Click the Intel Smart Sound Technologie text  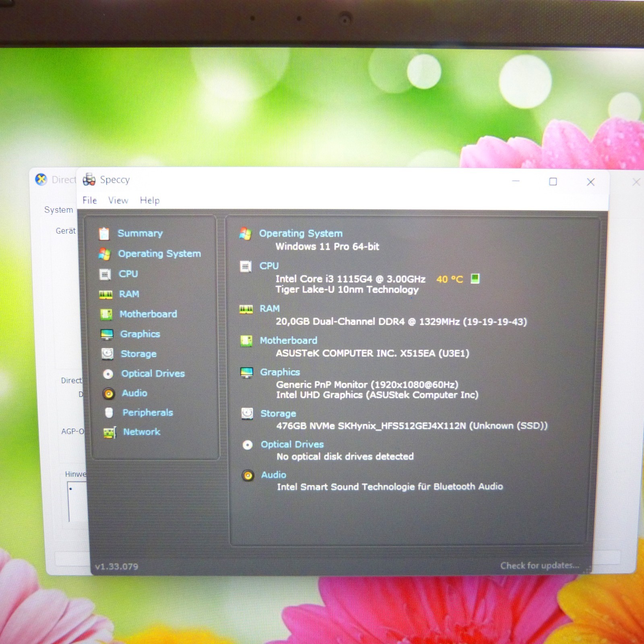click(390, 487)
